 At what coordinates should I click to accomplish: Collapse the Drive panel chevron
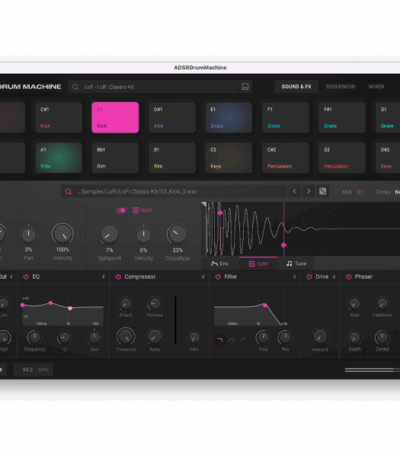click(x=334, y=277)
